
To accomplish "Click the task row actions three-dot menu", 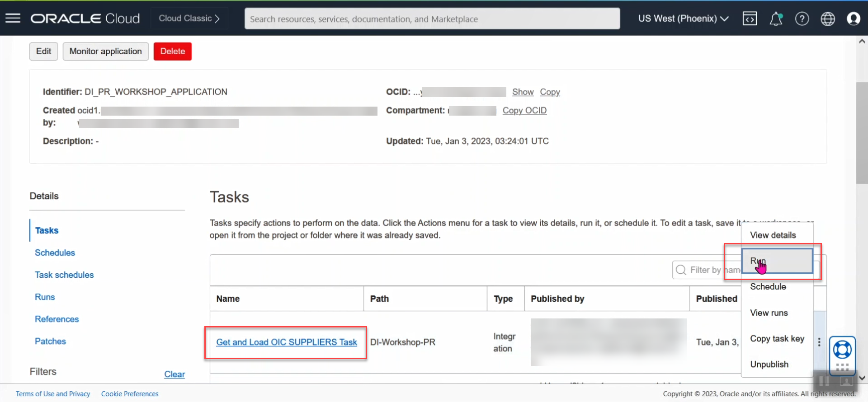I will pyautogui.click(x=819, y=342).
